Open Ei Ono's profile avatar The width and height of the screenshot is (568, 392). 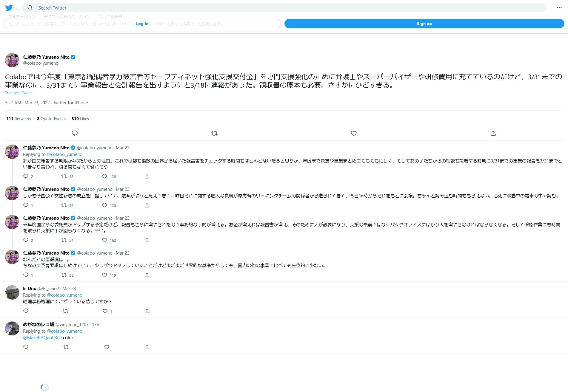tap(12, 292)
